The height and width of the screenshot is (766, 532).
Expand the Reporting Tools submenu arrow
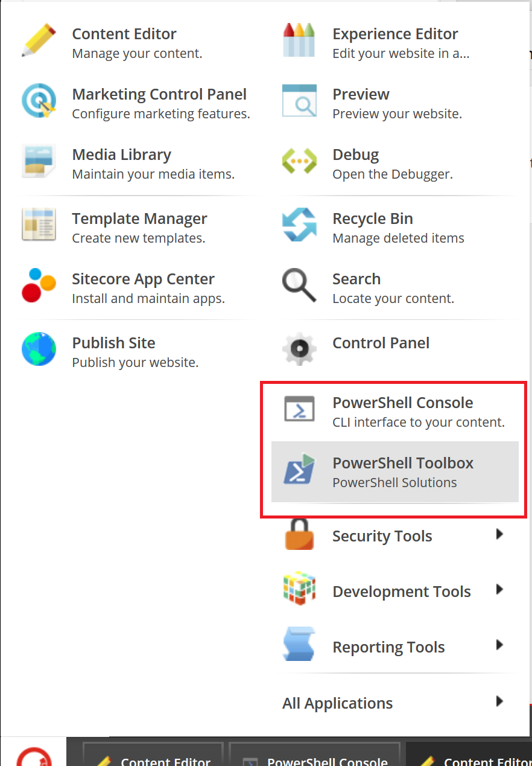499,645
